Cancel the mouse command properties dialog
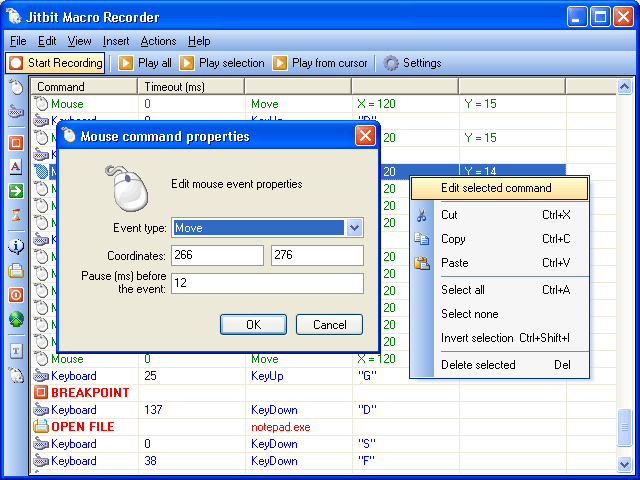 [x=329, y=324]
